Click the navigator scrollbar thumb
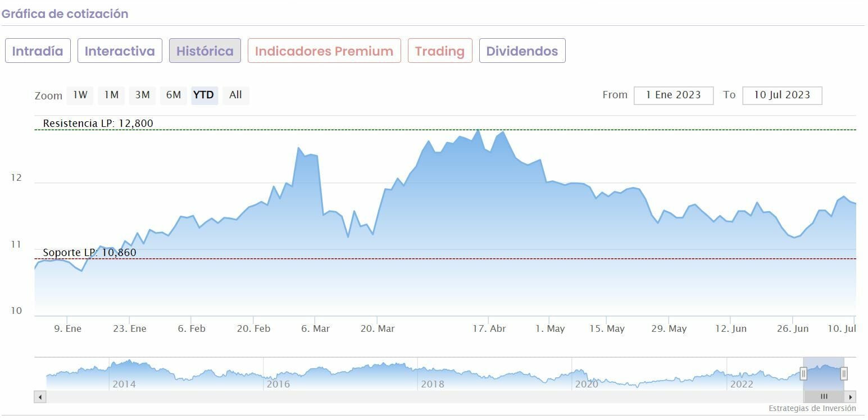The image size is (868, 420). (824, 396)
